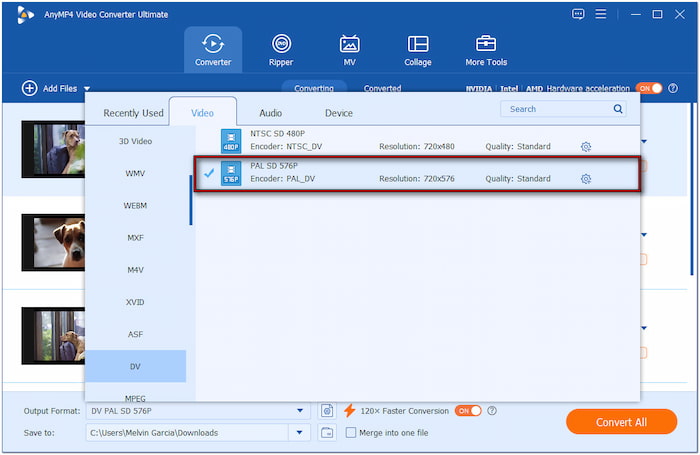This screenshot has width=700, height=455.
Task: Select the Video format tab
Action: 203,113
